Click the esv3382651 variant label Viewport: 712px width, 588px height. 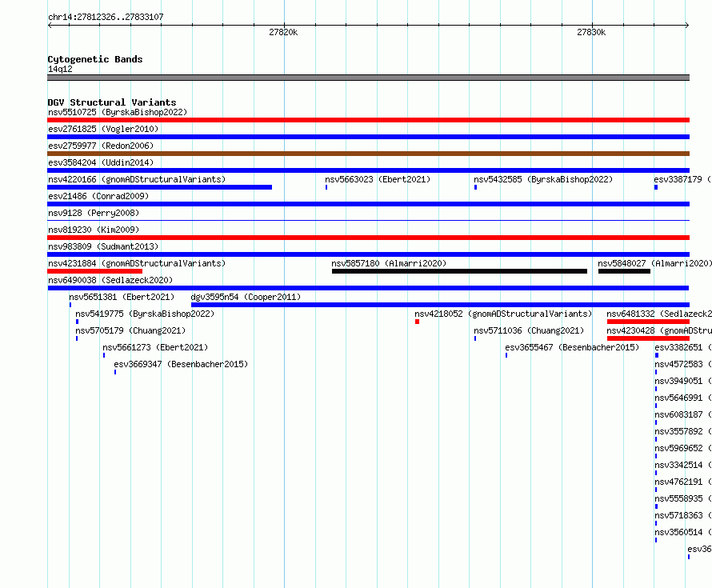click(x=683, y=347)
